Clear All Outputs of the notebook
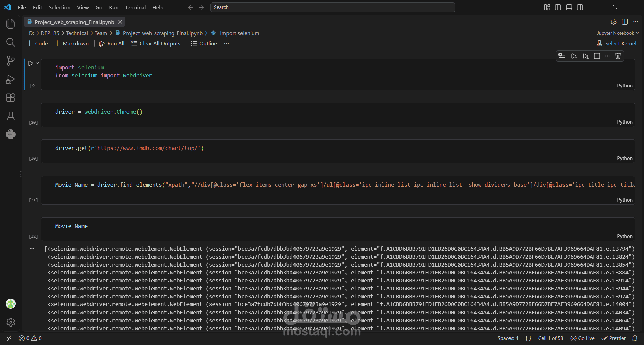The height and width of the screenshot is (345, 644). (156, 43)
